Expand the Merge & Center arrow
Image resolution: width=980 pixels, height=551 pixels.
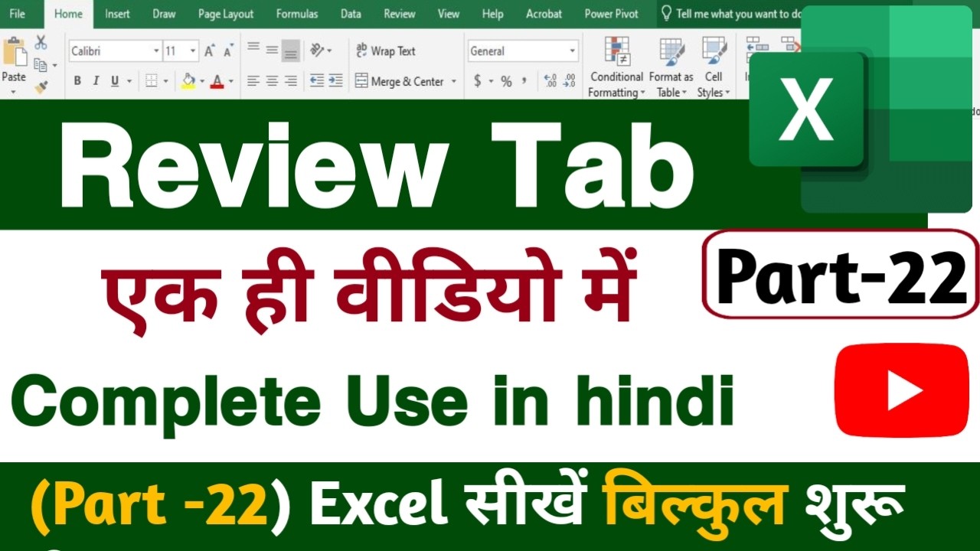[454, 81]
